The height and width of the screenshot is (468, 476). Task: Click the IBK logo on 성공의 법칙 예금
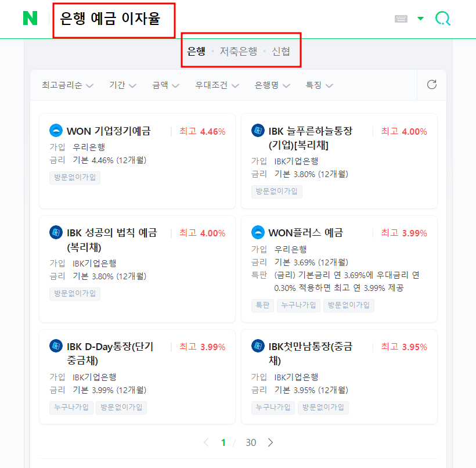click(56, 232)
